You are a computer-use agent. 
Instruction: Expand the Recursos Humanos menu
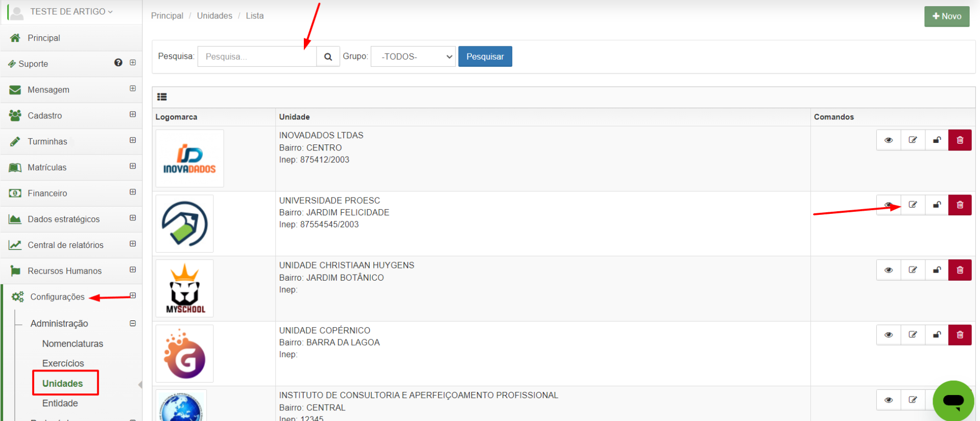pos(133,269)
